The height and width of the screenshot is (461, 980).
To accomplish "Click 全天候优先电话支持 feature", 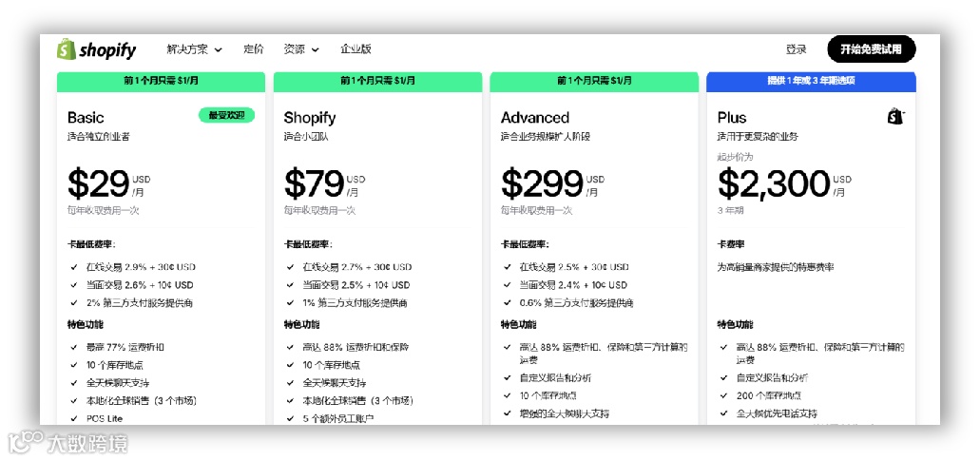I will click(x=777, y=413).
